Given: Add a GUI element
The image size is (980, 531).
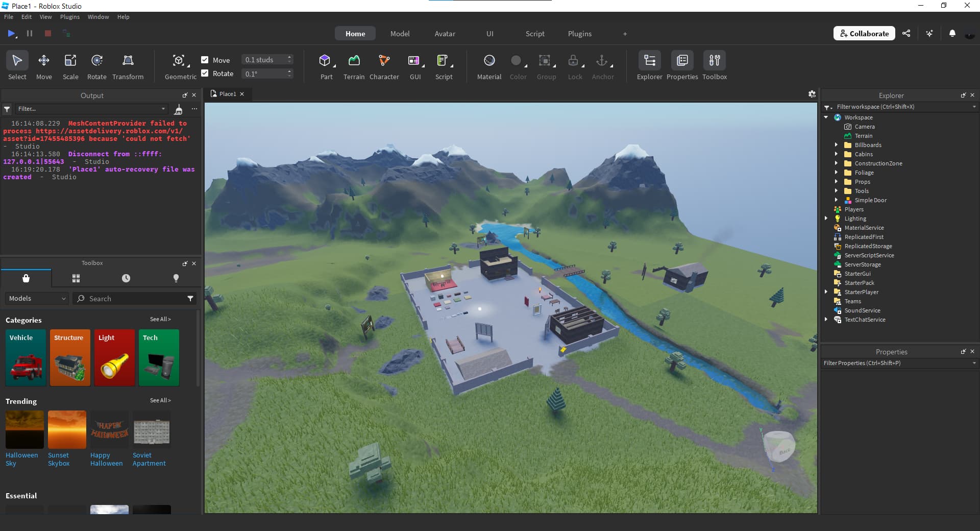Looking at the screenshot, I should click(415, 66).
